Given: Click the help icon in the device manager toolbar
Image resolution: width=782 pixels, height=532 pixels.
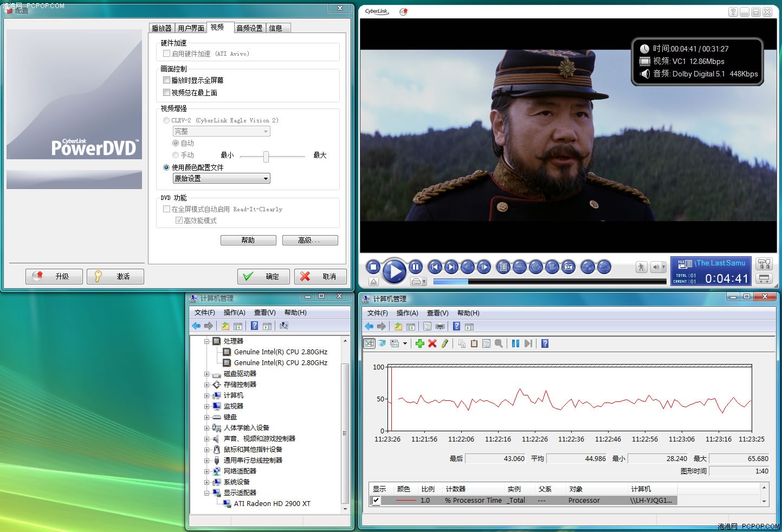Looking at the screenshot, I should [x=254, y=326].
